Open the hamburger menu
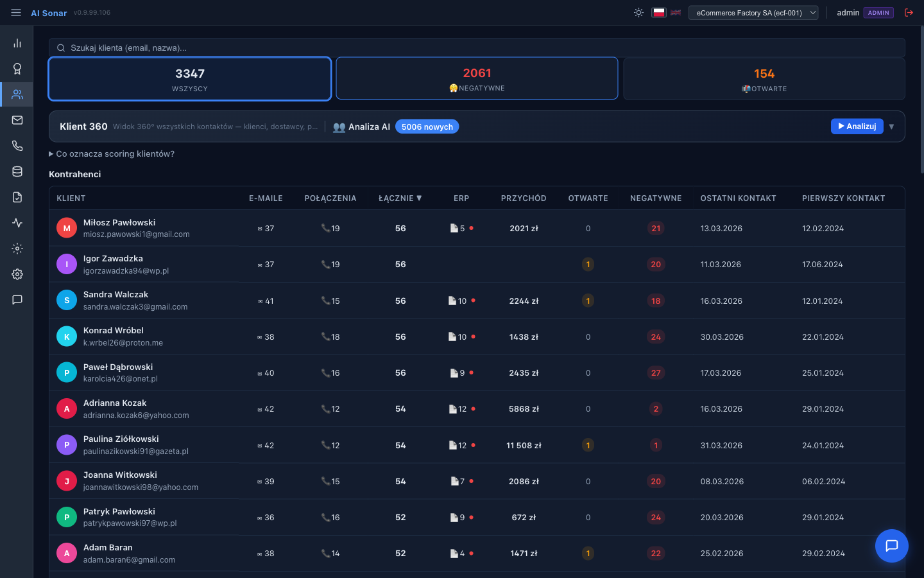 tap(16, 13)
